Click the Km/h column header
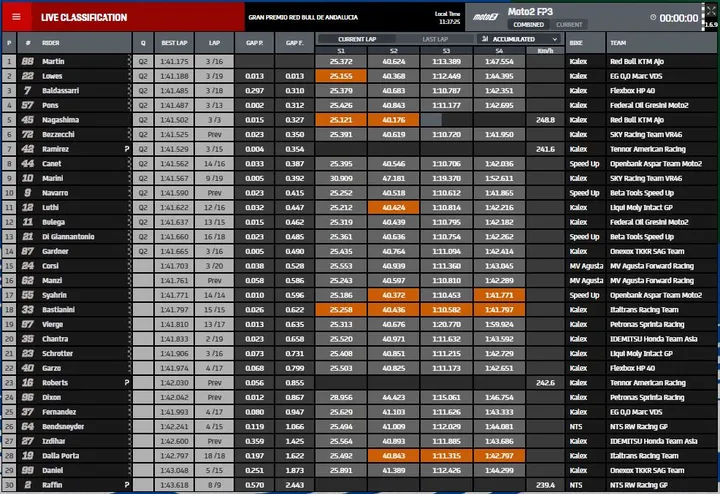Screen dimensions: 720x494 [545, 51]
